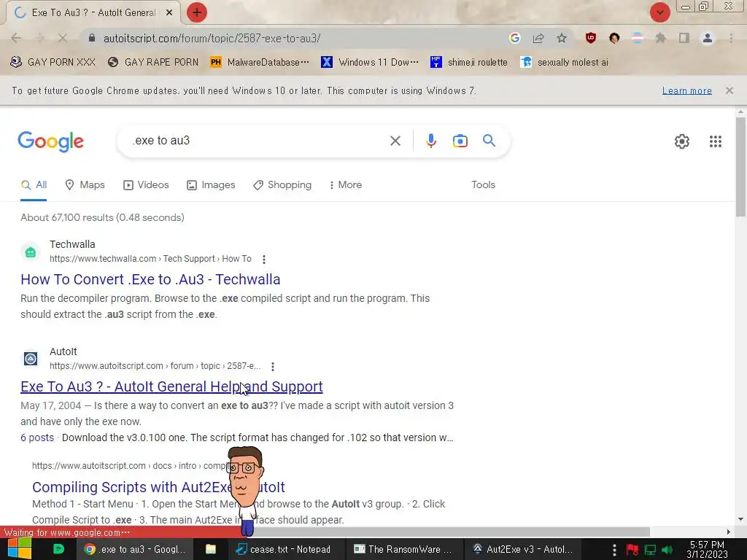The image size is (747, 560).
Task: Open the Google apps grid
Action: click(x=715, y=141)
